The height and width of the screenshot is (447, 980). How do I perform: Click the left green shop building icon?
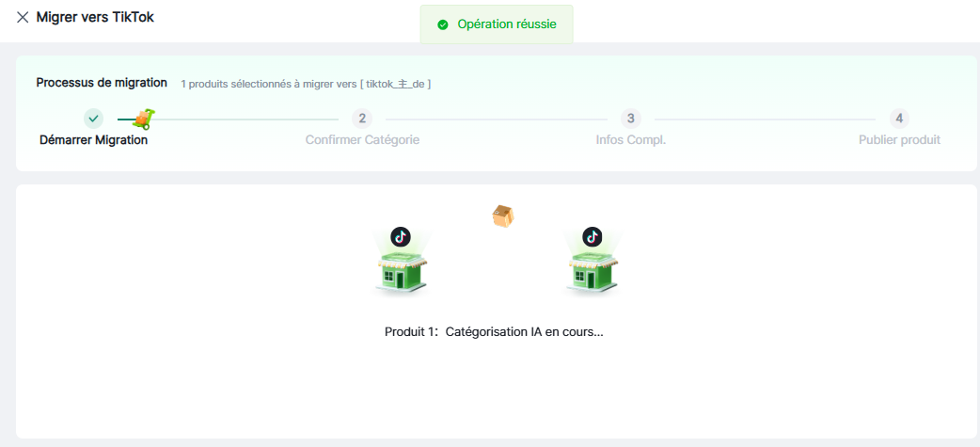401,271
